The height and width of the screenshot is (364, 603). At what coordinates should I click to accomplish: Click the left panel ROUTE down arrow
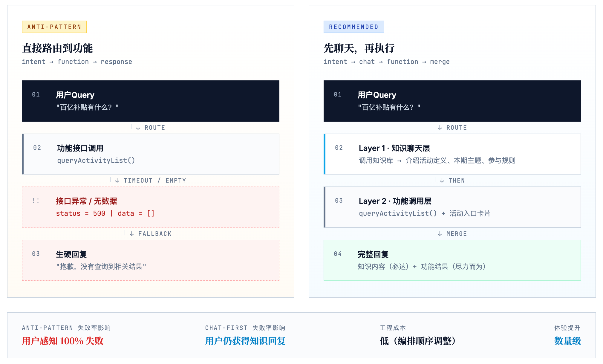138,128
